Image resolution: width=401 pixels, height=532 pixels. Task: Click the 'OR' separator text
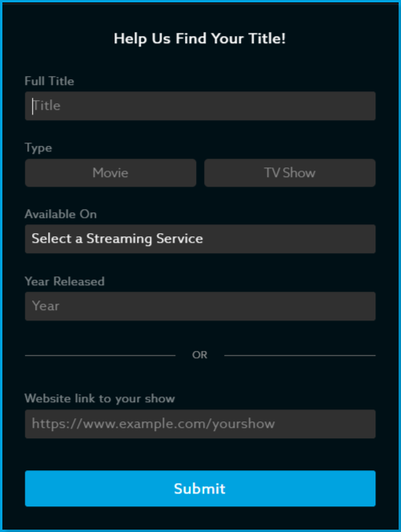(199, 355)
